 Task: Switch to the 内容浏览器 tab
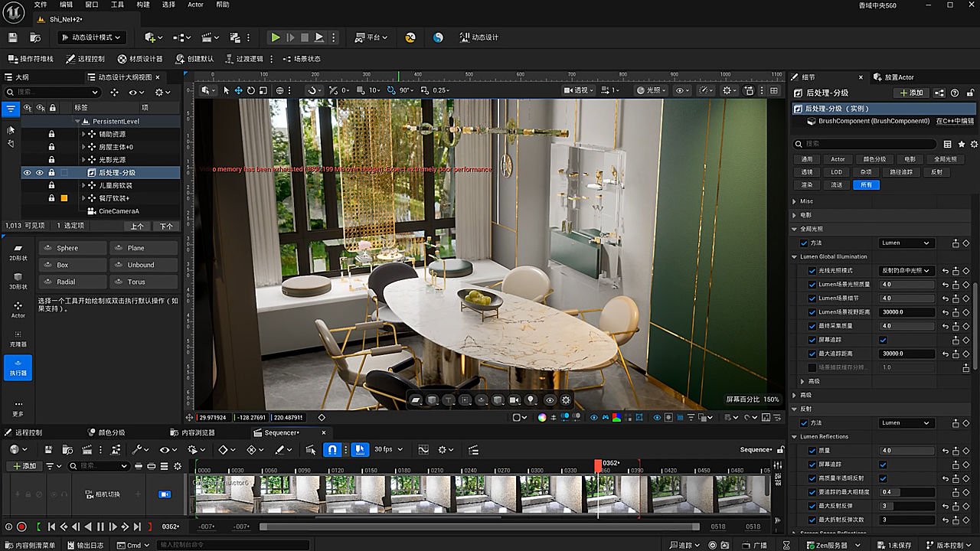(192, 432)
